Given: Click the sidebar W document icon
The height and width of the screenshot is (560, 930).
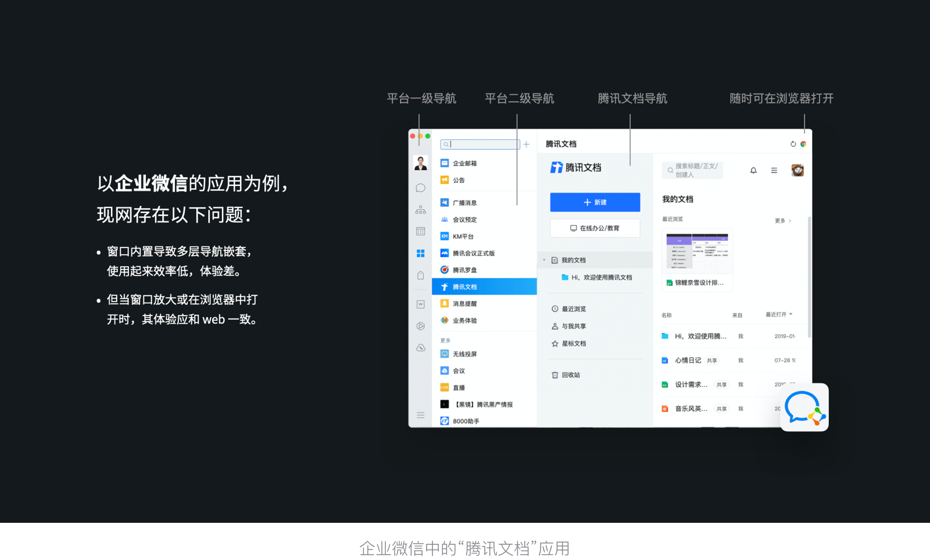Looking at the screenshot, I should [420, 304].
